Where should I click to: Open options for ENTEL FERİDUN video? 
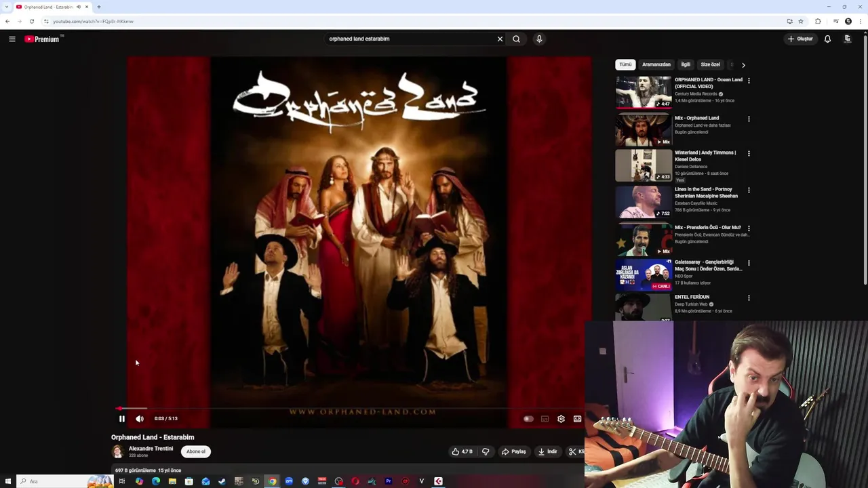tap(749, 298)
